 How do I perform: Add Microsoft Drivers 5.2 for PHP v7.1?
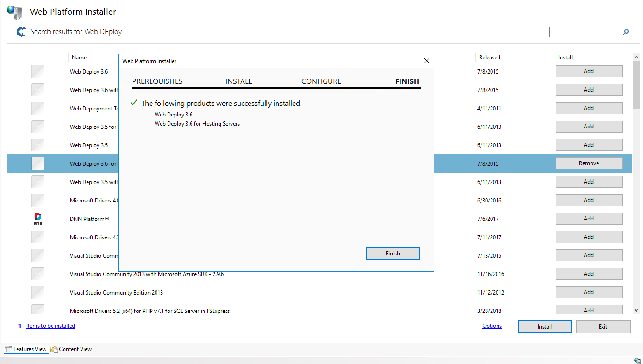click(x=589, y=310)
